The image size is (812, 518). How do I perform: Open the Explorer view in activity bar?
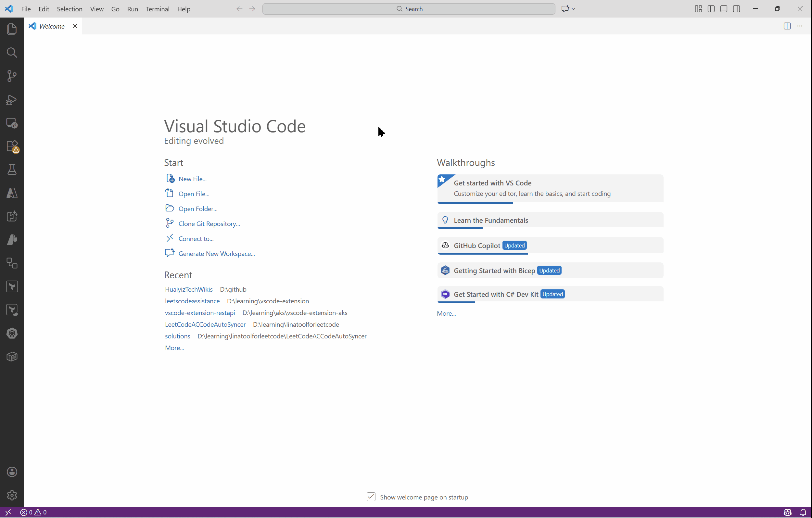pos(12,29)
